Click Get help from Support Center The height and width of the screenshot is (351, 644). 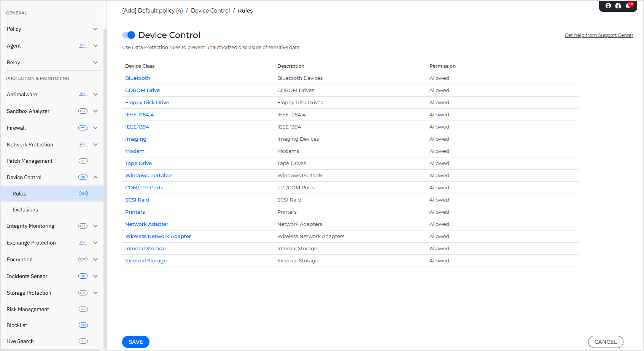pyautogui.click(x=599, y=35)
